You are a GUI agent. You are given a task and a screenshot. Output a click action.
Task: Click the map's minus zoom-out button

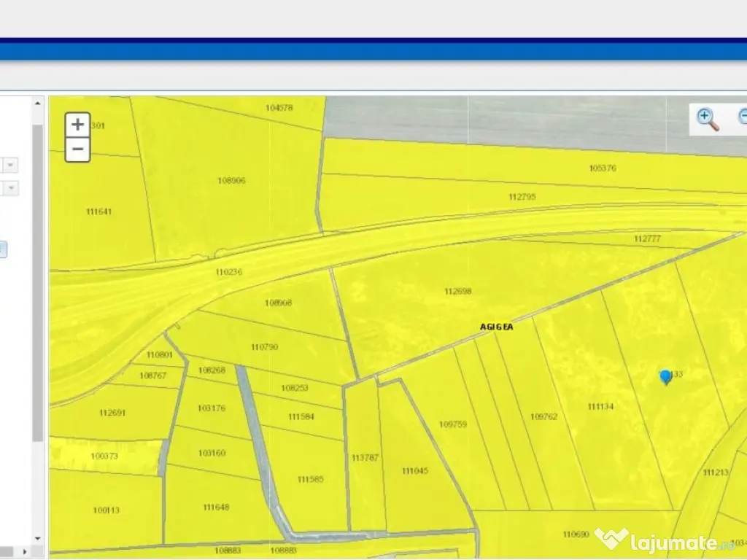point(77,149)
